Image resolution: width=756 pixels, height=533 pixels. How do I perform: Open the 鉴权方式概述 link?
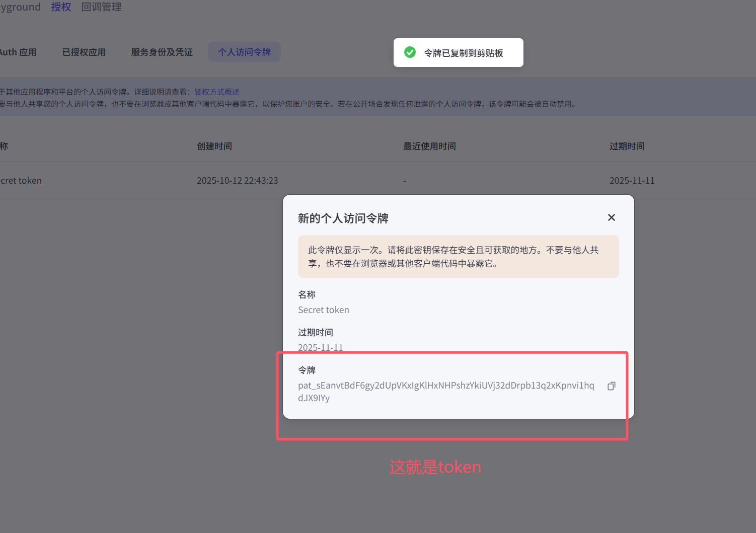(x=217, y=92)
